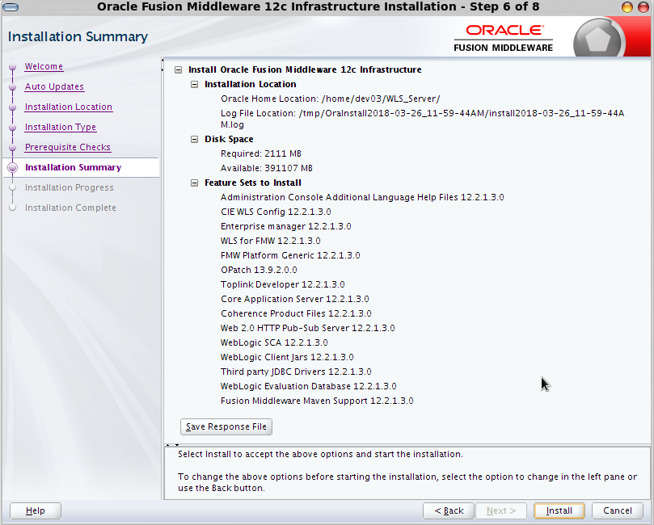Close the installer with the red button
This screenshot has width=654, height=525.
click(x=643, y=7)
